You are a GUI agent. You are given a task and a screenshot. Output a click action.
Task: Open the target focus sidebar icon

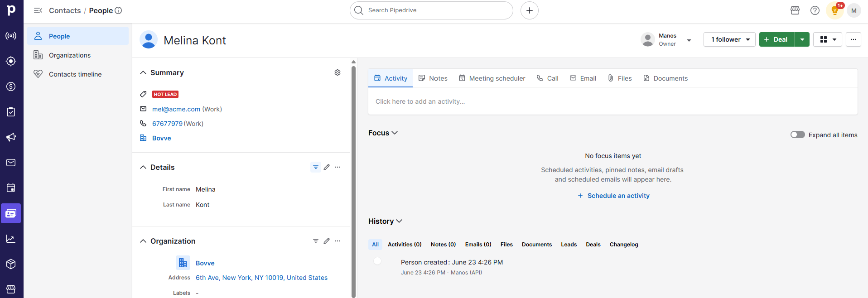(x=11, y=61)
